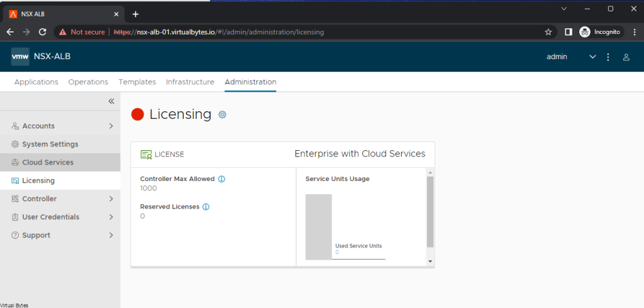Open the tab search dropdown arrow
The height and width of the screenshot is (308, 644).
564,9
